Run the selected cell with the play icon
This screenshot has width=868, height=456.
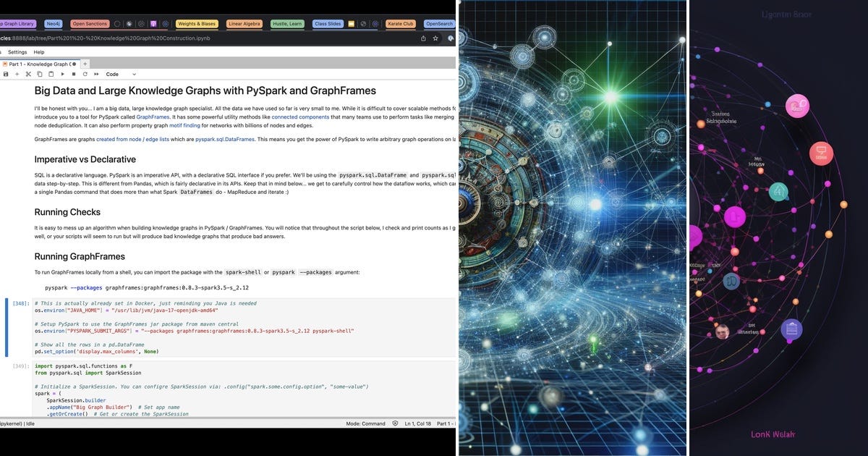click(63, 74)
